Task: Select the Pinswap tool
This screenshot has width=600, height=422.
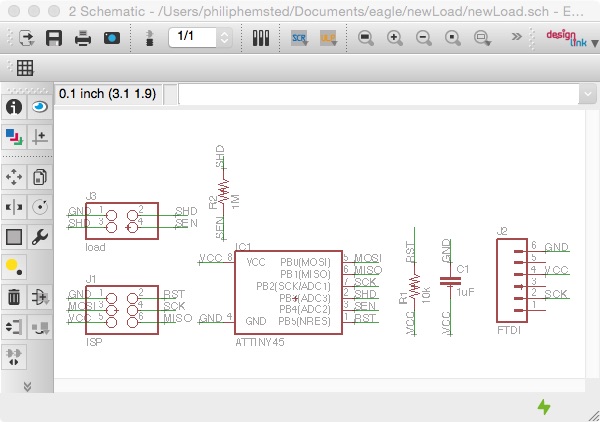Action: [x=14, y=327]
